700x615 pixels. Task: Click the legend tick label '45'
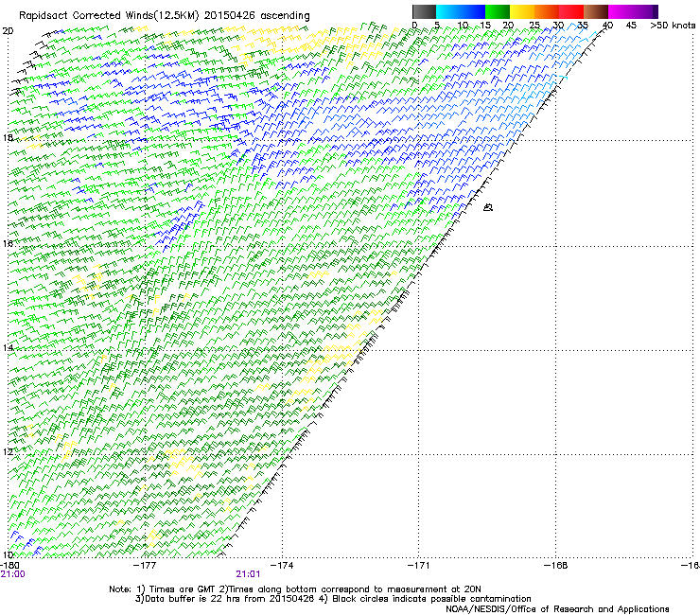click(x=631, y=26)
